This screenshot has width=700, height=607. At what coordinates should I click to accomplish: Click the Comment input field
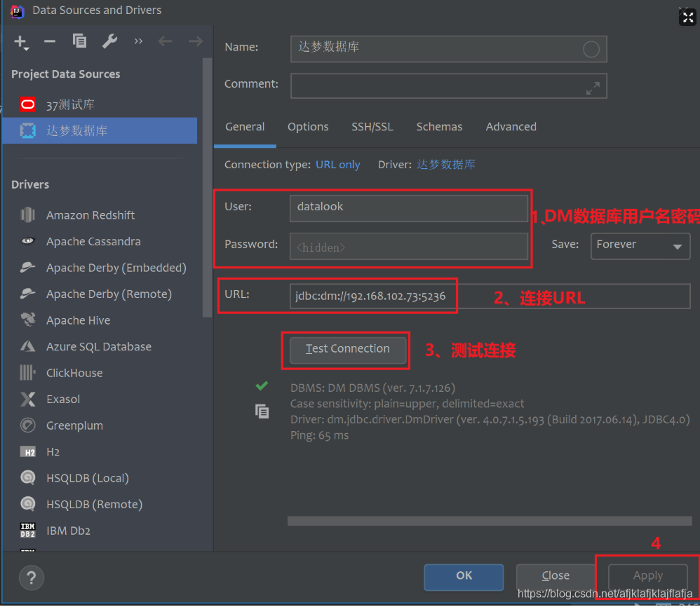(x=448, y=86)
